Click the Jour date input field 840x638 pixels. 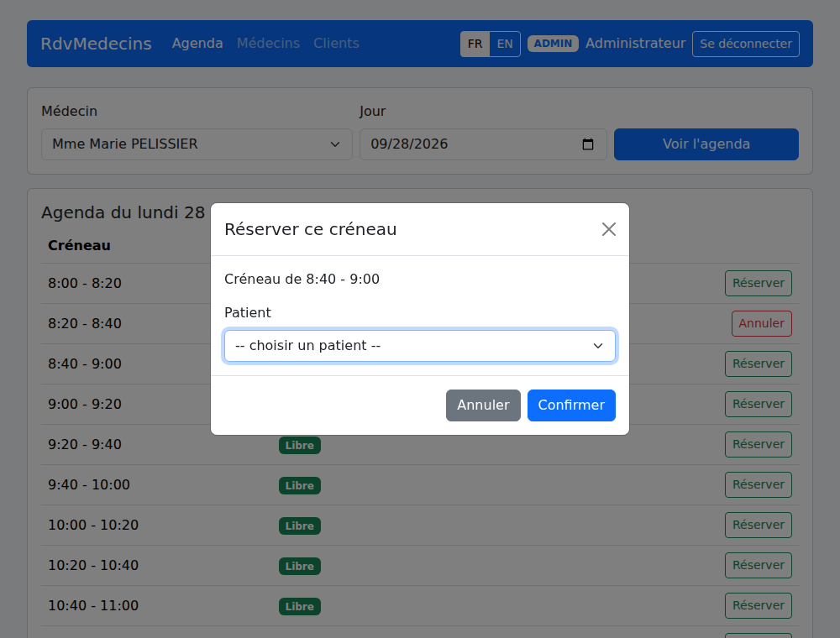[483, 144]
